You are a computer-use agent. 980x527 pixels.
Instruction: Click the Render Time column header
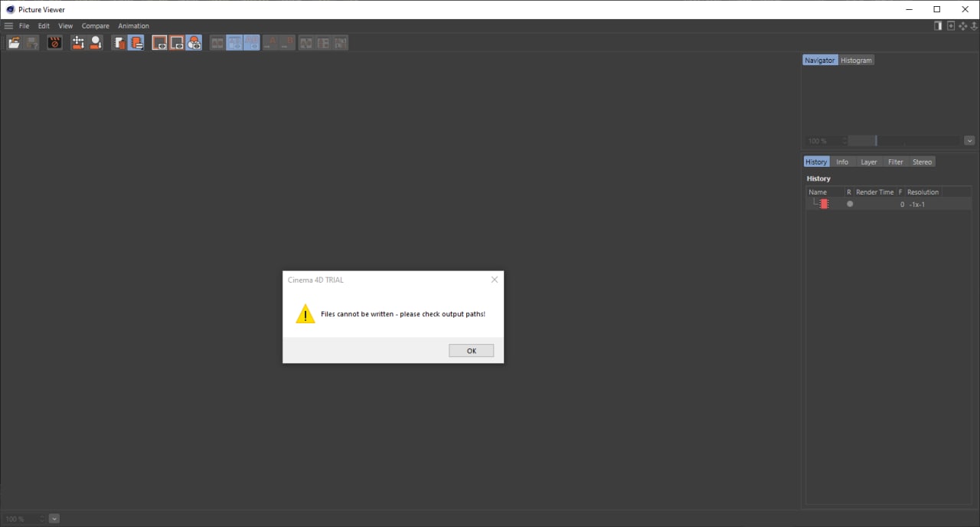point(875,192)
